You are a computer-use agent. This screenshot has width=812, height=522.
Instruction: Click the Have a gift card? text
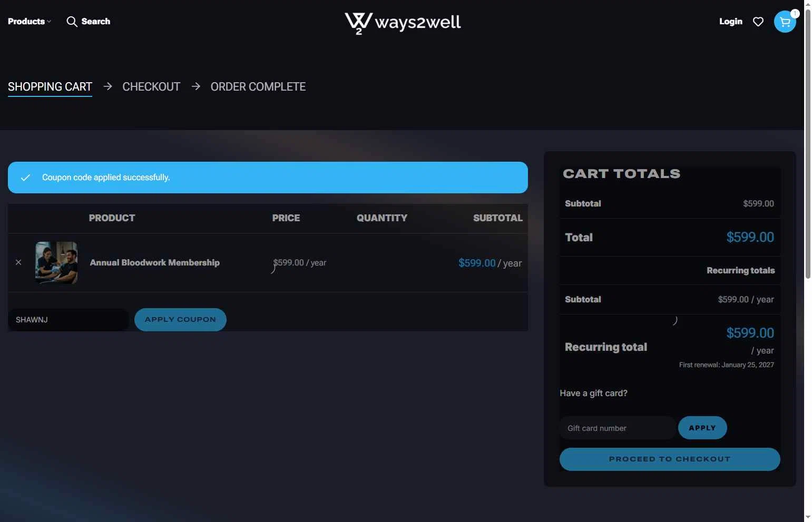[x=593, y=393]
